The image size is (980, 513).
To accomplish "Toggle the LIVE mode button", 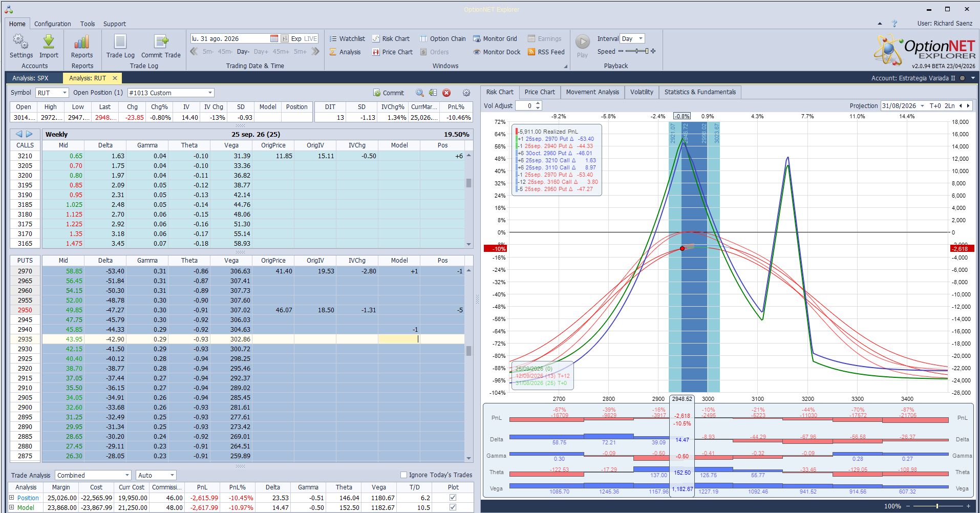I will click(x=311, y=38).
